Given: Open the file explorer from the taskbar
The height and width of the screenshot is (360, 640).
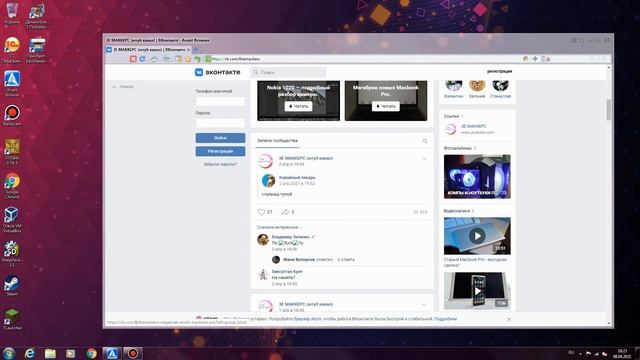Looking at the screenshot, I should click(x=50, y=353).
